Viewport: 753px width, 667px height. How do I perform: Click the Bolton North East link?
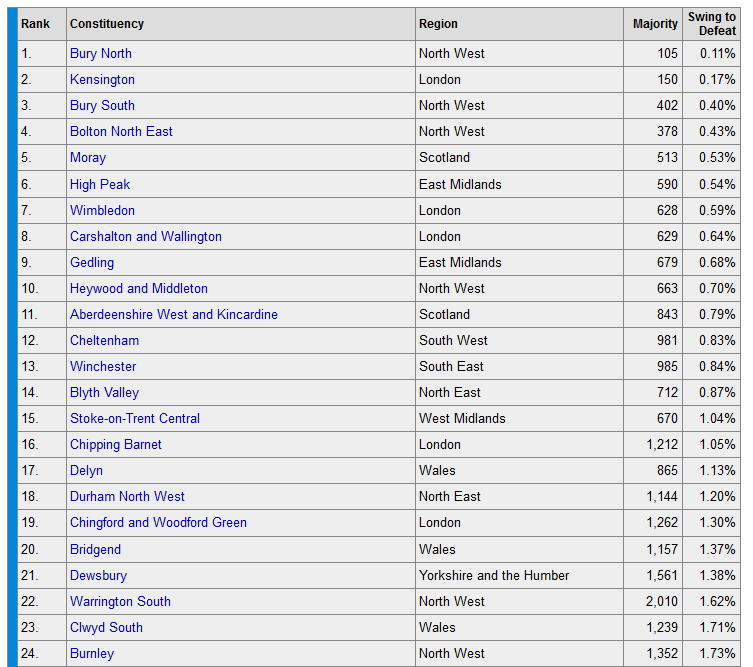(x=121, y=131)
